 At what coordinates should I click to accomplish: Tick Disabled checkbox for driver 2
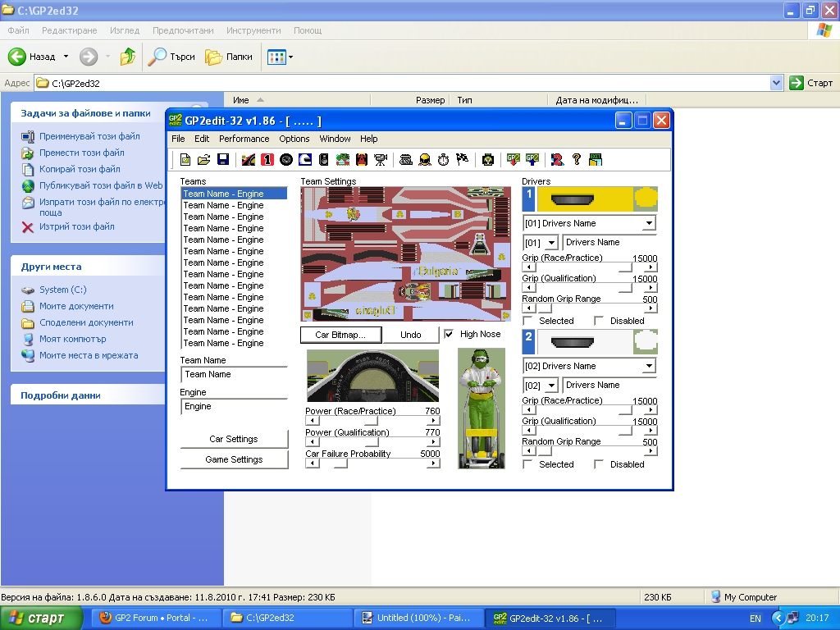(599, 464)
